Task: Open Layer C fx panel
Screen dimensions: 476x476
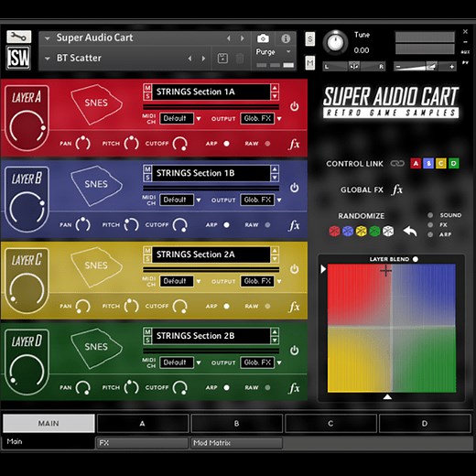Action: (x=294, y=307)
